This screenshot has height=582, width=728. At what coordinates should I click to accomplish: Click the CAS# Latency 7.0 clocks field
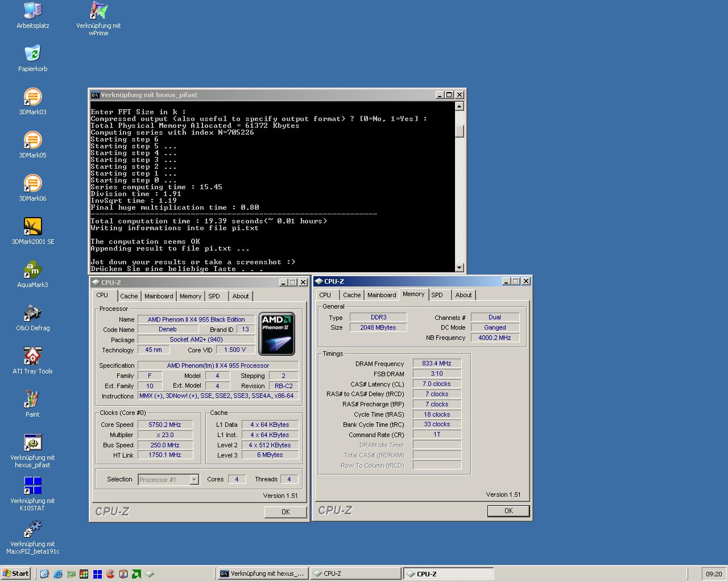point(437,384)
